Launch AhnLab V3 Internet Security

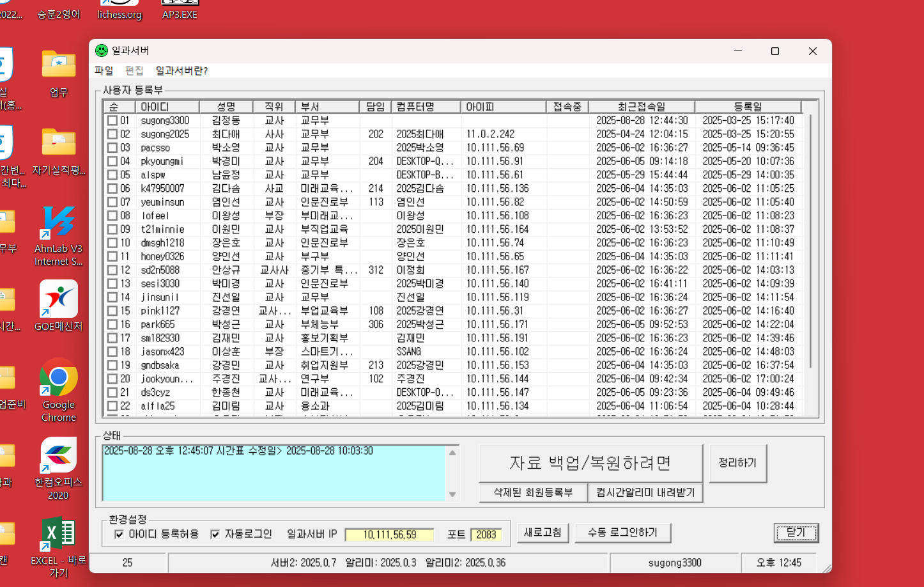click(x=59, y=235)
